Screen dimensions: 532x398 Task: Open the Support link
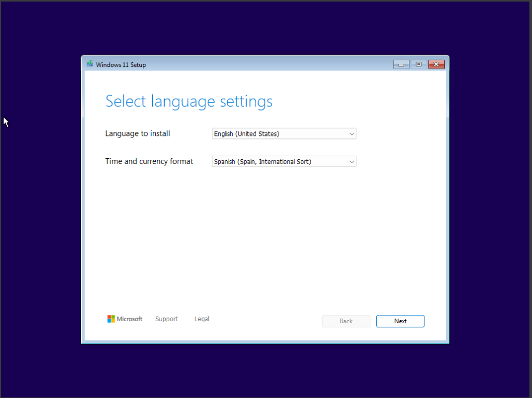pos(166,319)
